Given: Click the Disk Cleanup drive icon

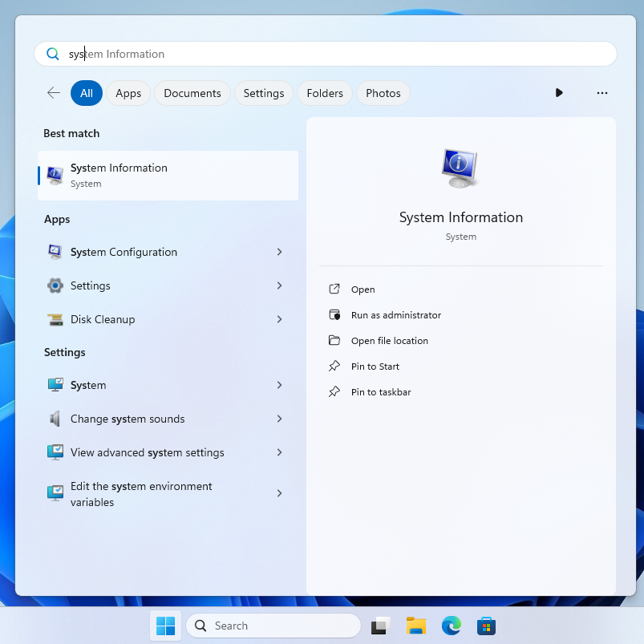Looking at the screenshot, I should click(55, 319).
